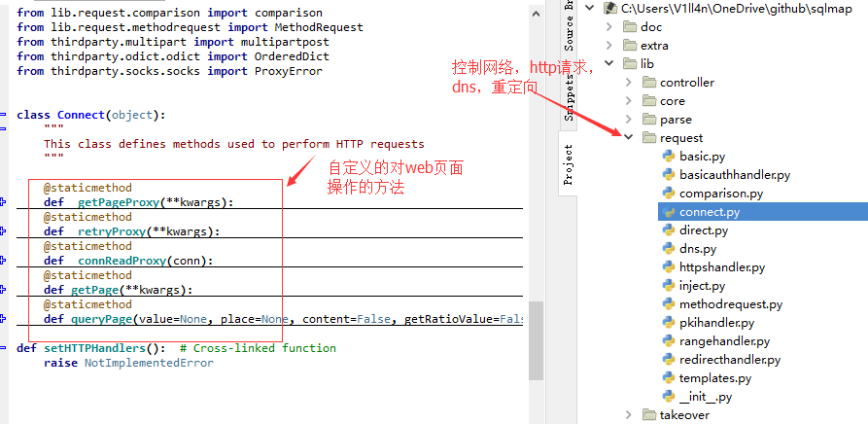The width and height of the screenshot is (868, 424).
Task: Expand the core folder
Action: 629,101
